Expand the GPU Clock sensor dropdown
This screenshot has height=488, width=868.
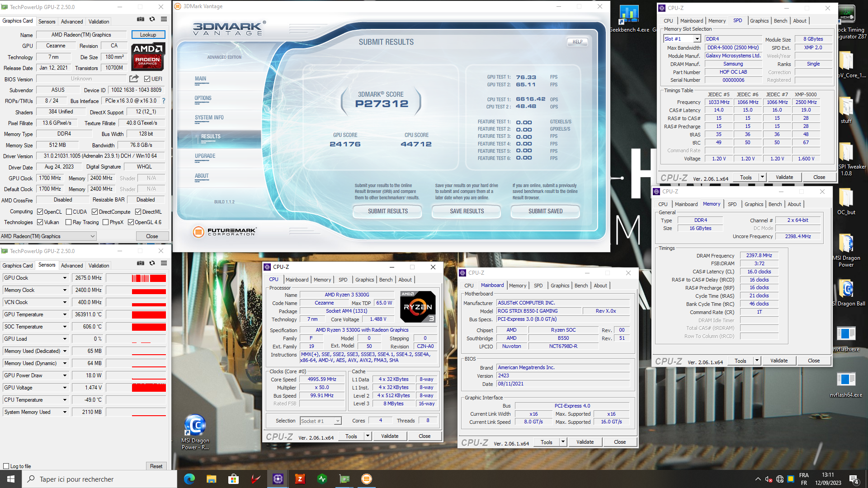pos(65,278)
